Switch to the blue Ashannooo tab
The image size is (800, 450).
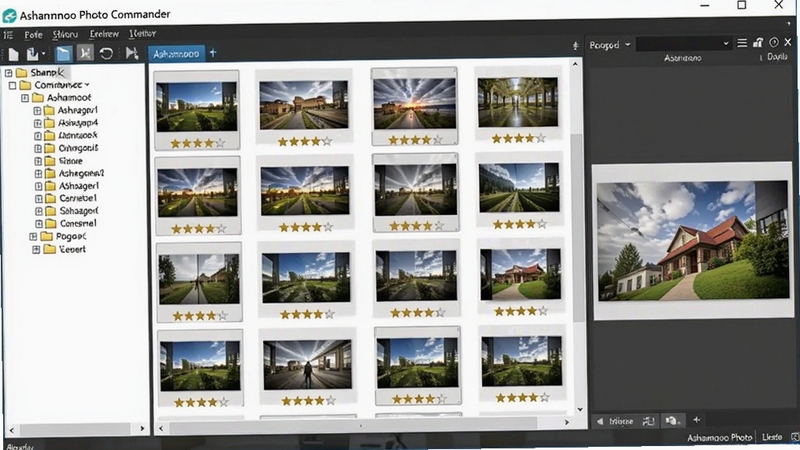pos(176,54)
